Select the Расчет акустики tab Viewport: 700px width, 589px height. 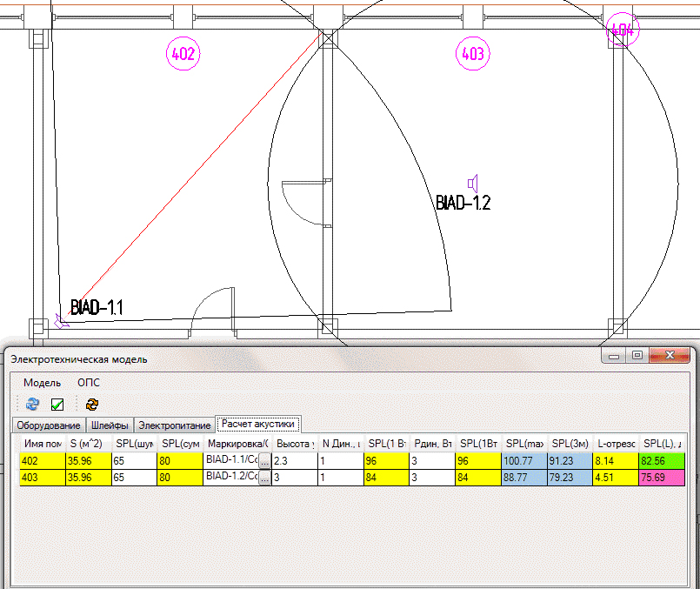[x=258, y=424]
